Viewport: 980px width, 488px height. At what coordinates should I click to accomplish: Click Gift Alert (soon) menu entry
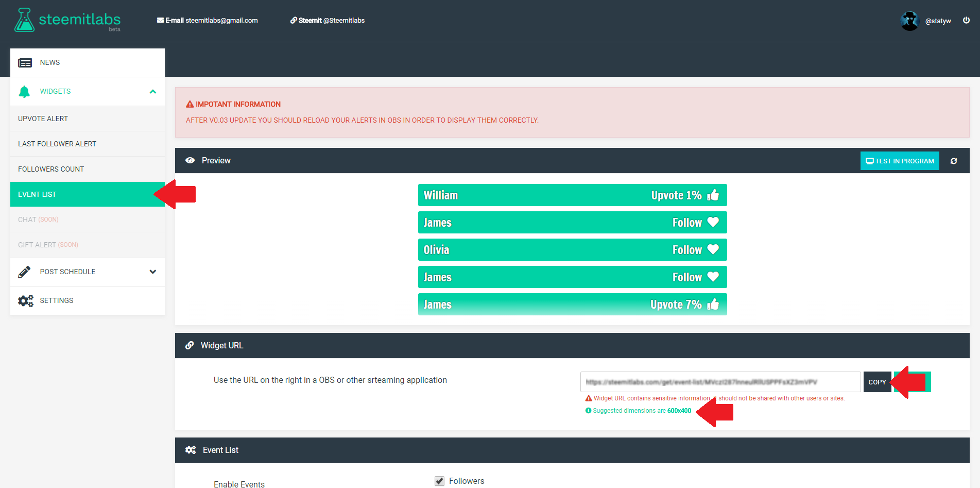pos(88,245)
